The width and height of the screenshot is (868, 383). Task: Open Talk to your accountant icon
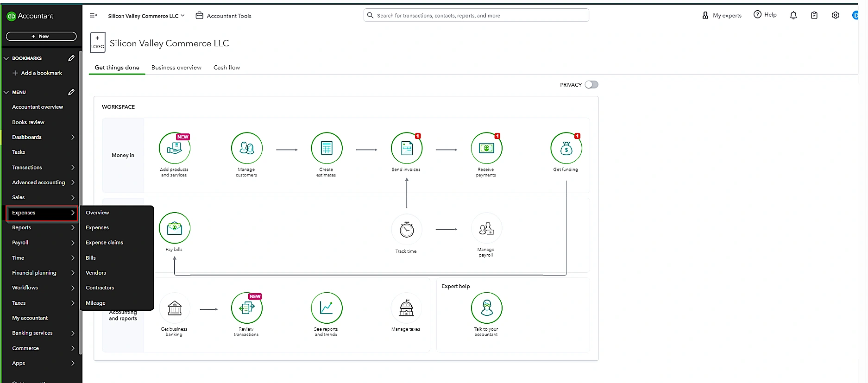(486, 308)
